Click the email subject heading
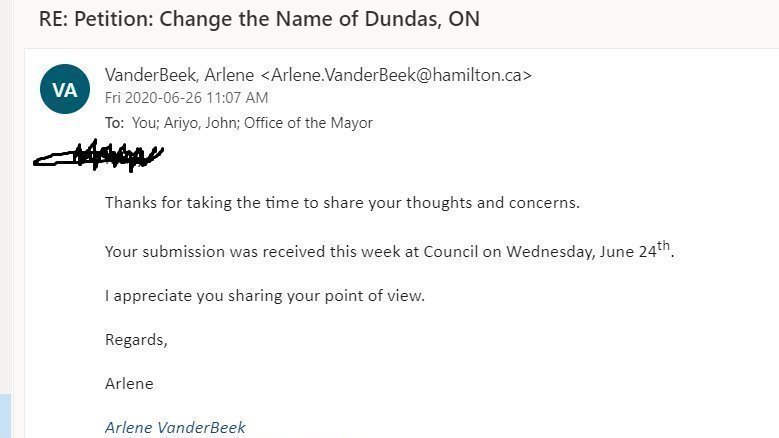This screenshot has height=438, width=779. [x=258, y=18]
